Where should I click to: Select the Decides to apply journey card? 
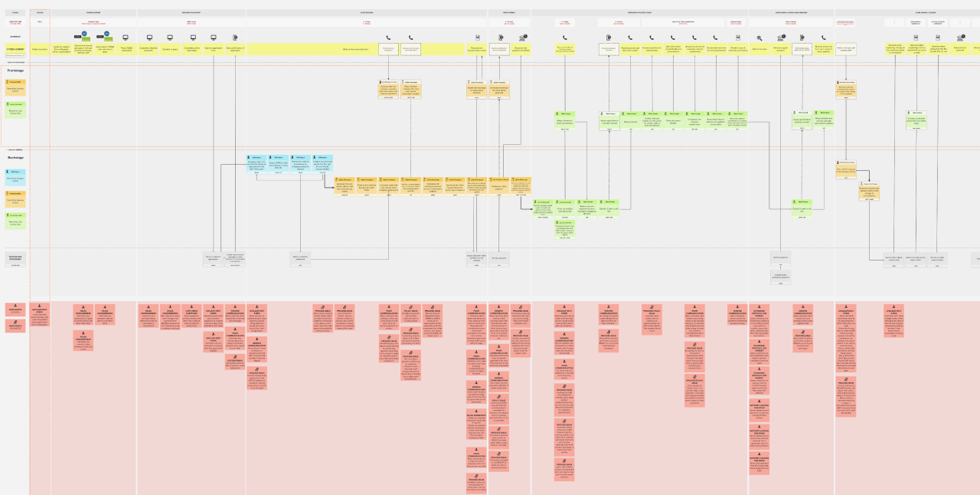[170, 49]
